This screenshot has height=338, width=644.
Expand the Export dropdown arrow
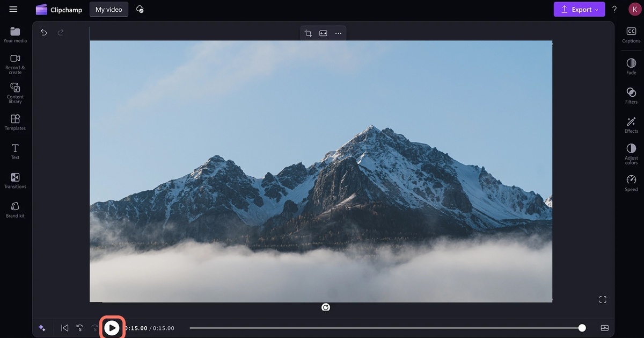pos(596,10)
